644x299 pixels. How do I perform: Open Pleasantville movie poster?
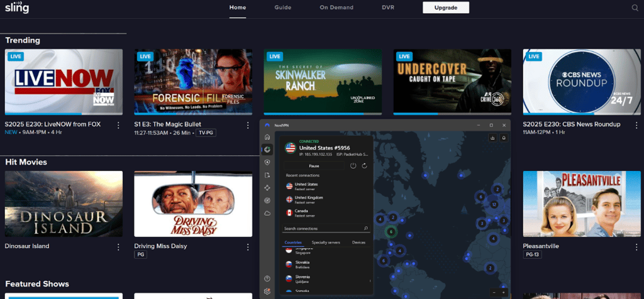pyautogui.click(x=582, y=204)
